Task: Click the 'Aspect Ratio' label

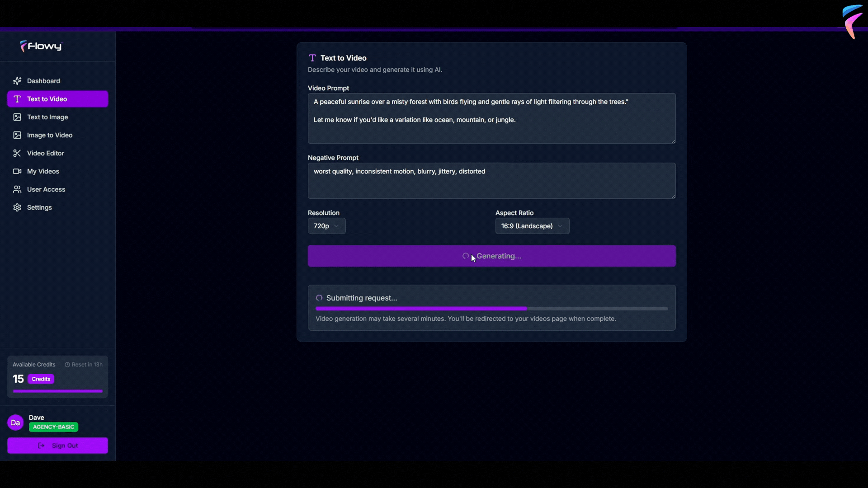Action: (x=514, y=213)
